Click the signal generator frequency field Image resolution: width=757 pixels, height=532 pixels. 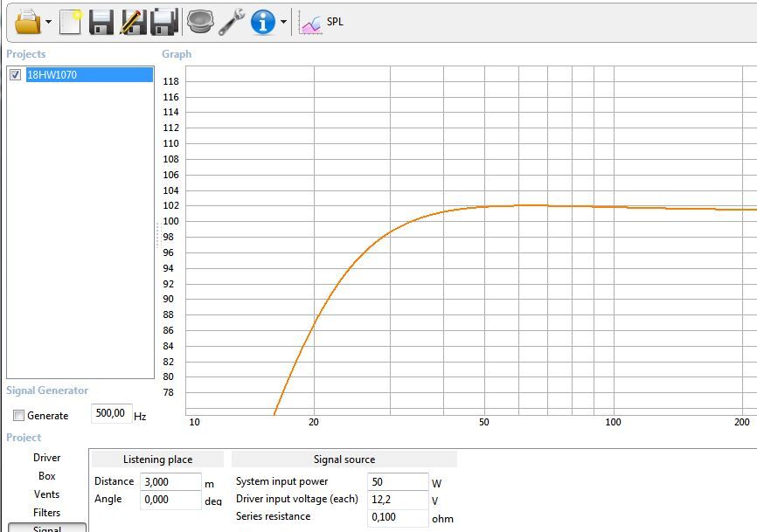[111, 413]
